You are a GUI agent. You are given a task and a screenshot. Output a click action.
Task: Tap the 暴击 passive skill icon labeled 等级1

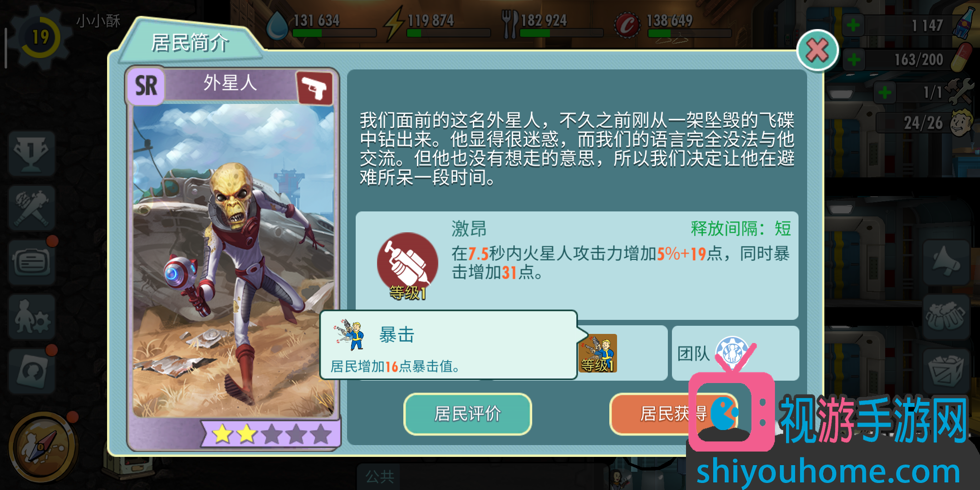(x=598, y=353)
